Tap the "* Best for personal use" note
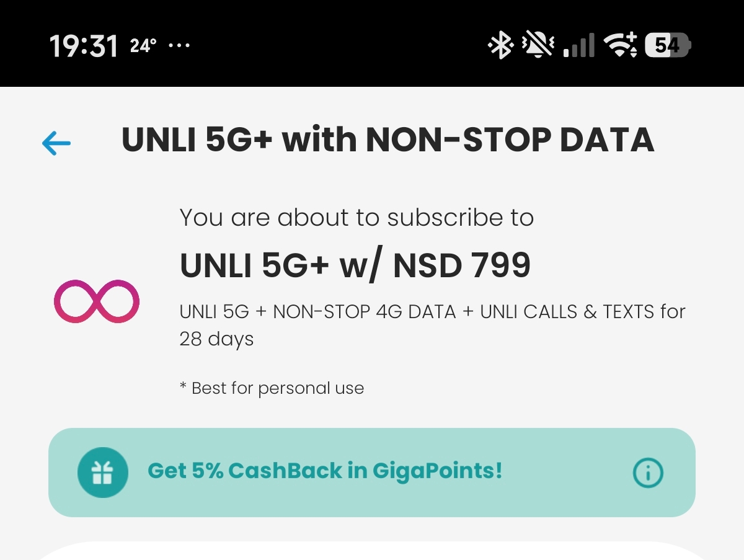The height and width of the screenshot is (560, 744). coord(272,388)
